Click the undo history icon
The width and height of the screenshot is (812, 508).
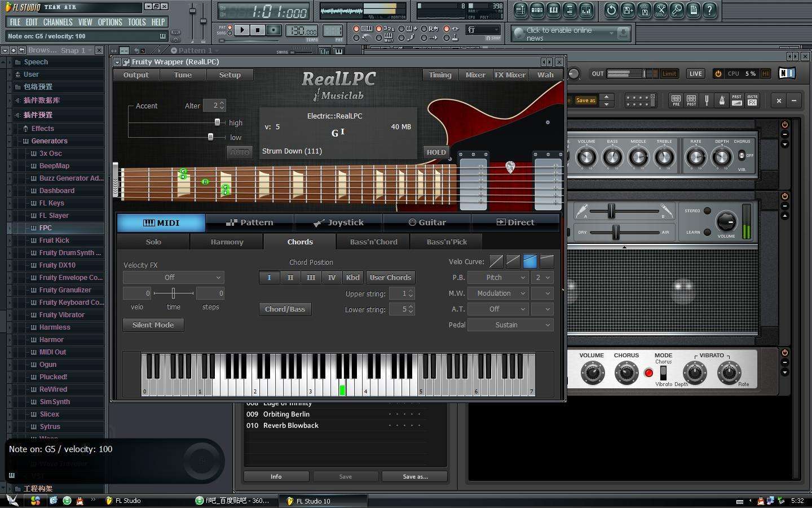click(611, 10)
